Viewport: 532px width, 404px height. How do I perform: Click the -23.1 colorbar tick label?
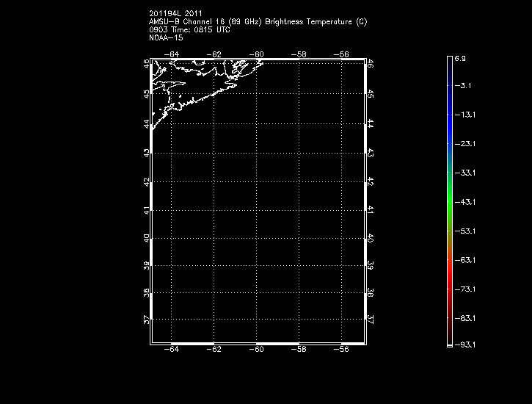tap(464, 144)
